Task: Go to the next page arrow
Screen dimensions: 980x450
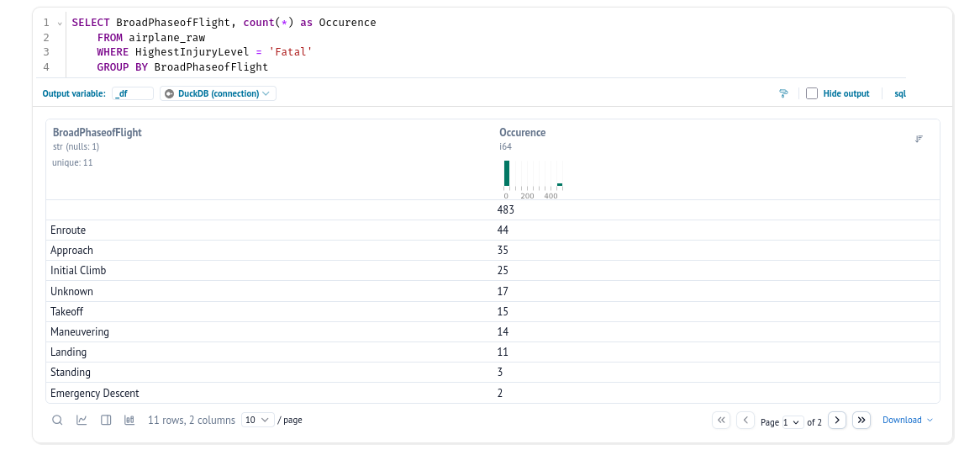Action: tap(836, 420)
